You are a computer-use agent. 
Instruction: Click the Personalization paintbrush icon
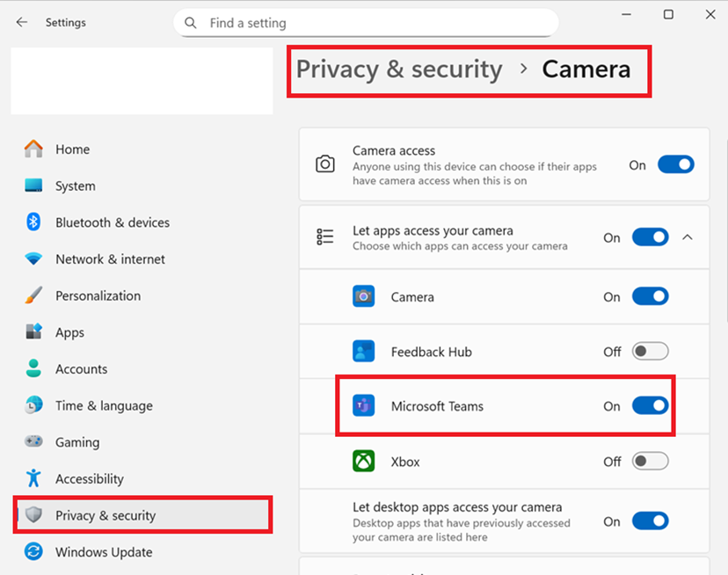(33, 295)
